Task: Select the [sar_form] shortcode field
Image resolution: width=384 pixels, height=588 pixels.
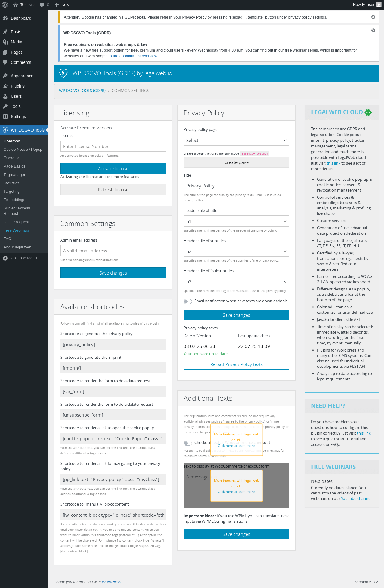Action: click(113, 391)
